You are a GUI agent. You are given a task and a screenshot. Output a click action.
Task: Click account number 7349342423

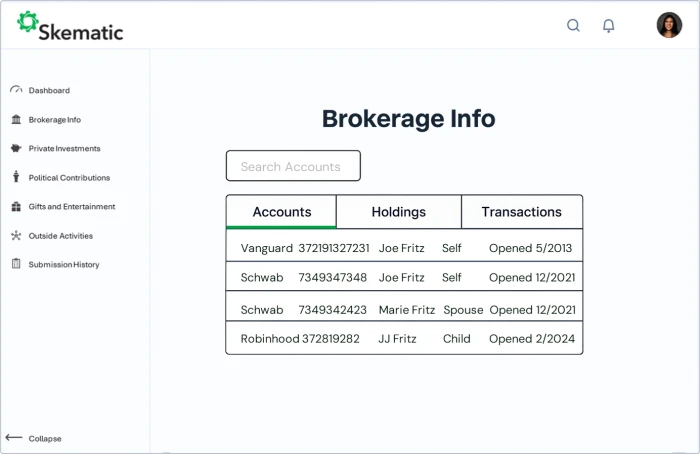tap(332, 310)
